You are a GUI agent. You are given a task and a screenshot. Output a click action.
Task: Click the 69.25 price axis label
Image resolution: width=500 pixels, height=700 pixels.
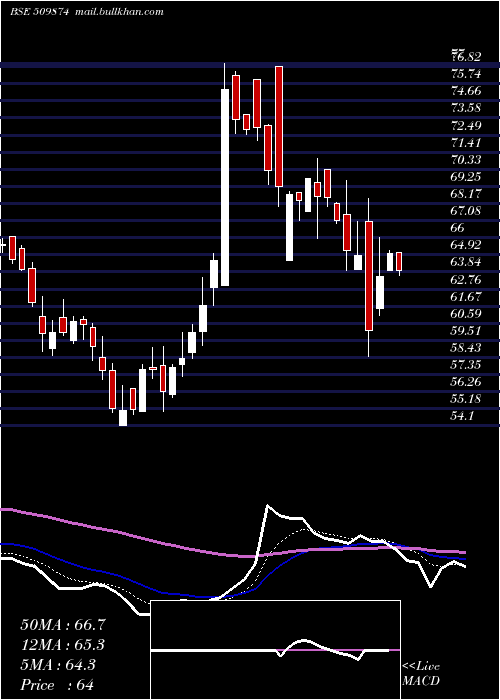pos(467,177)
